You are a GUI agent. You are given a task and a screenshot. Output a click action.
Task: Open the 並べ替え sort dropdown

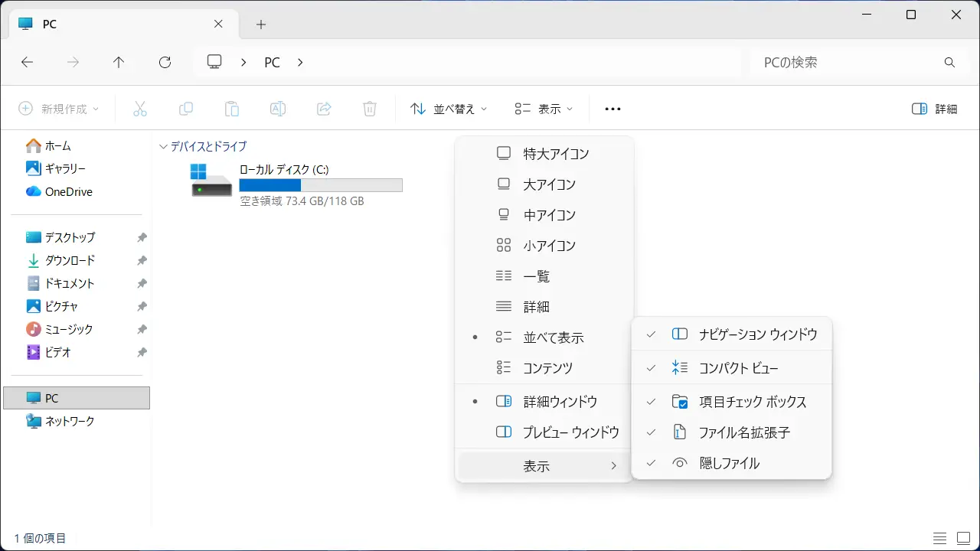[x=449, y=109]
